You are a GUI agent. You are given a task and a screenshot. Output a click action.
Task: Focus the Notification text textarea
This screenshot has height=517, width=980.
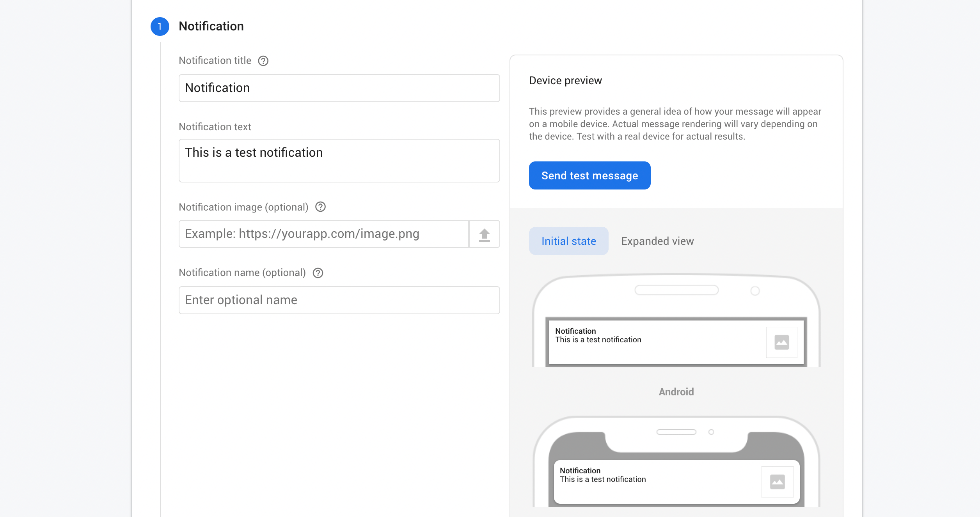[339, 161]
